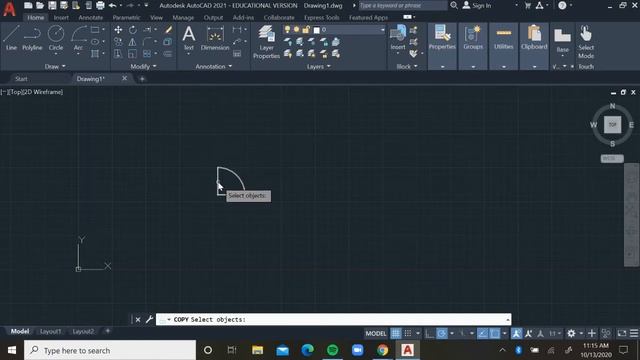Switch to the Start file tab

click(21, 79)
